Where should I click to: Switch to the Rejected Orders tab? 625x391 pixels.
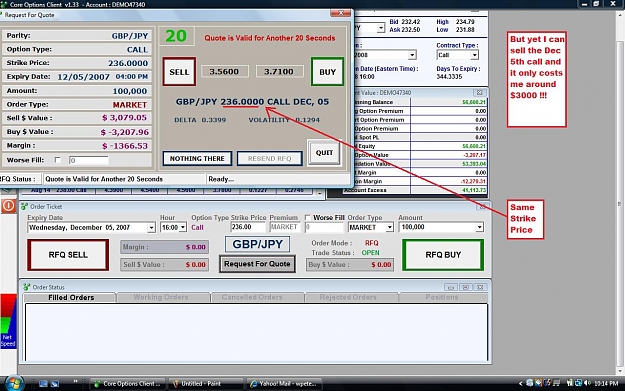pos(348,297)
